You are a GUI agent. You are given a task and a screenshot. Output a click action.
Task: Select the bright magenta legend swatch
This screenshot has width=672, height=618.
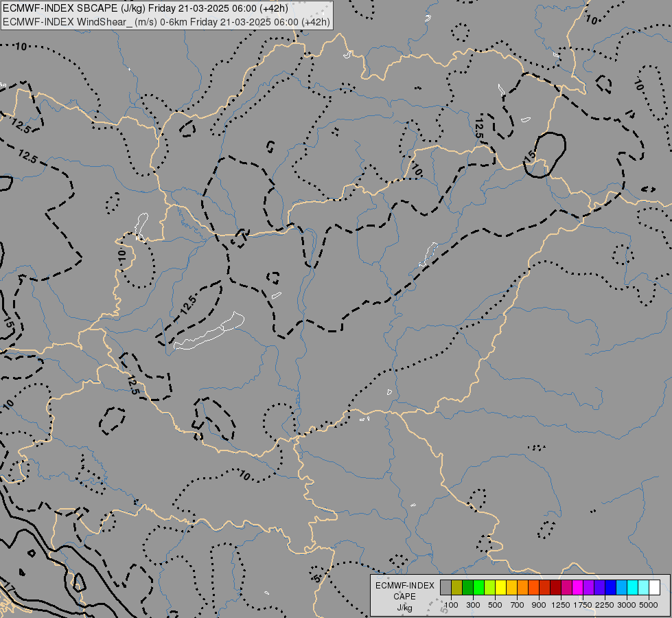pyautogui.click(x=578, y=587)
